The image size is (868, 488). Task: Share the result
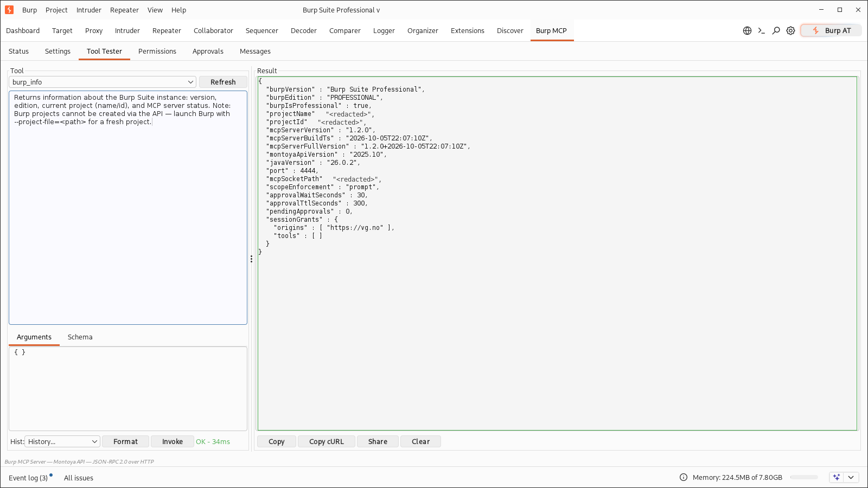tap(378, 441)
